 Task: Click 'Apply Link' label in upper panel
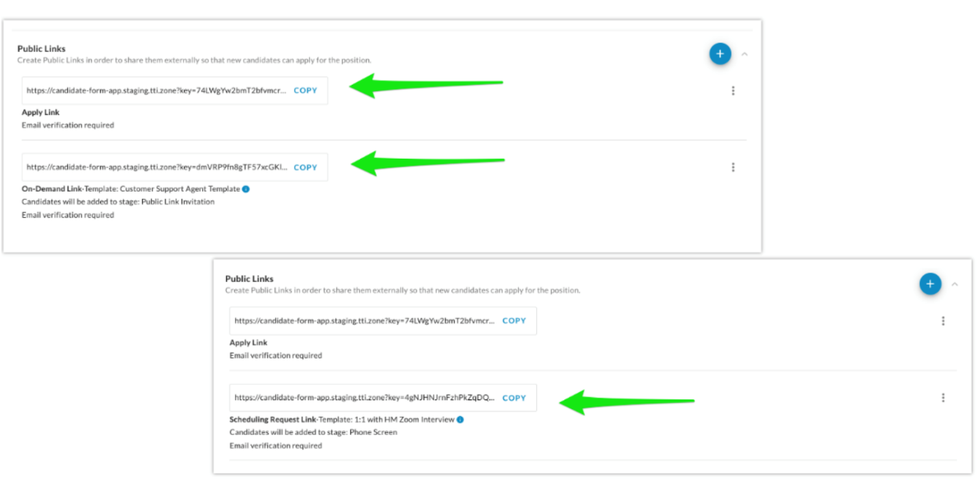(x=40, y=112)
